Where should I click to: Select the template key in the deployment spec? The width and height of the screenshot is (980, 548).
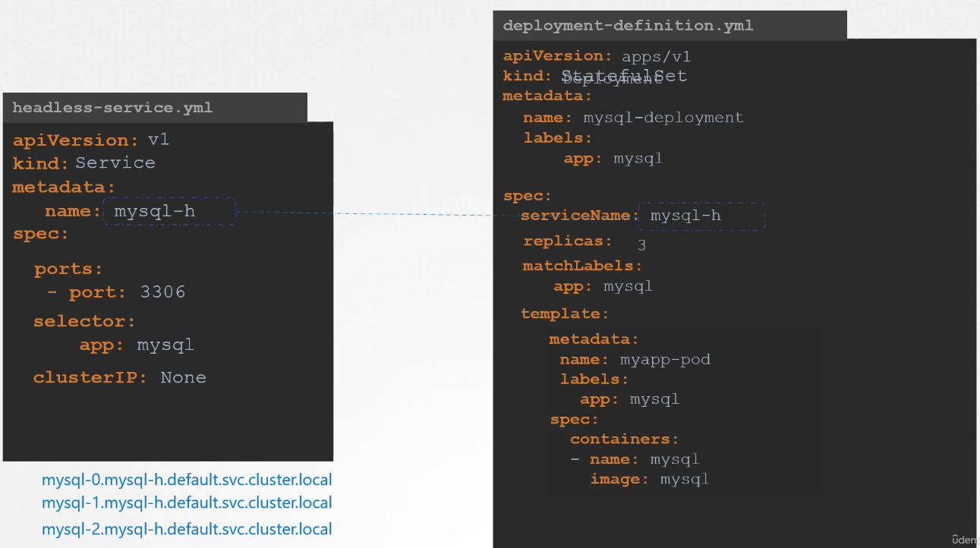click(564, 313)
